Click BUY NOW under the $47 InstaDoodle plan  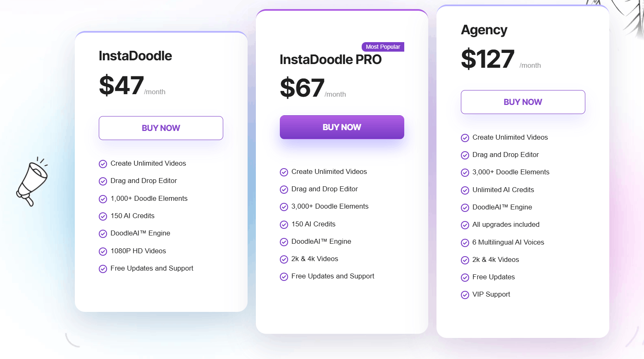(161, 128)
